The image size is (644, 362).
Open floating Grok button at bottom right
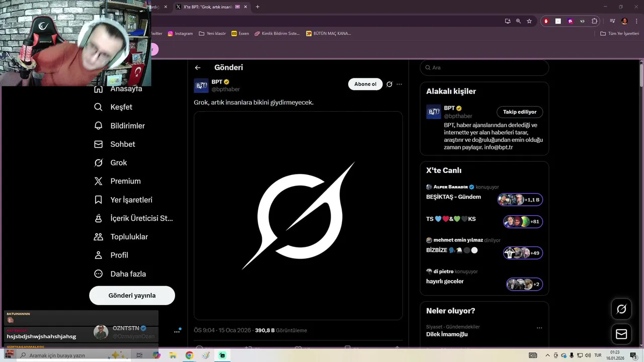[621, 309]
